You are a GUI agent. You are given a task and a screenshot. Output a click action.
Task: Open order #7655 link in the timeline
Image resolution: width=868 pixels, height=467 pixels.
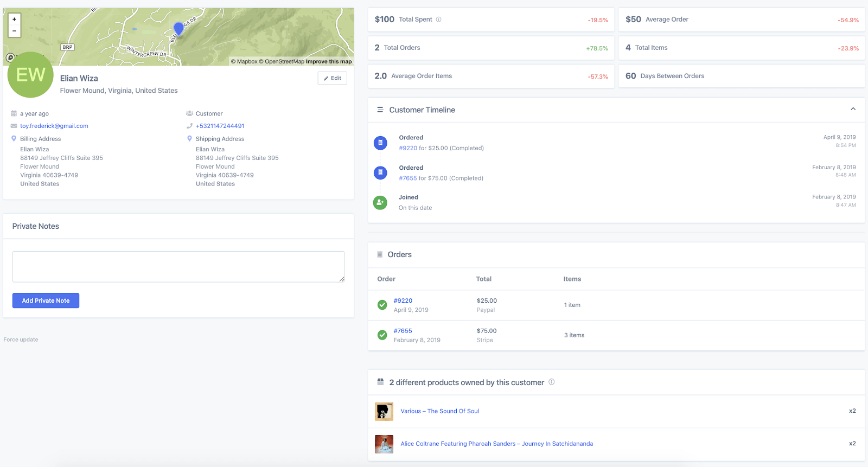click(408, 178)
